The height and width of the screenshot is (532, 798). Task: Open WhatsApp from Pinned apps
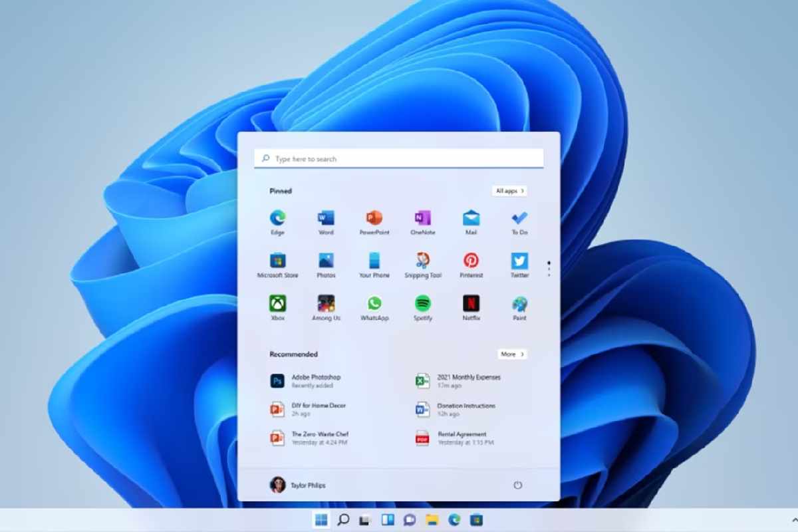pyautogui.click(x=374, y=308)
